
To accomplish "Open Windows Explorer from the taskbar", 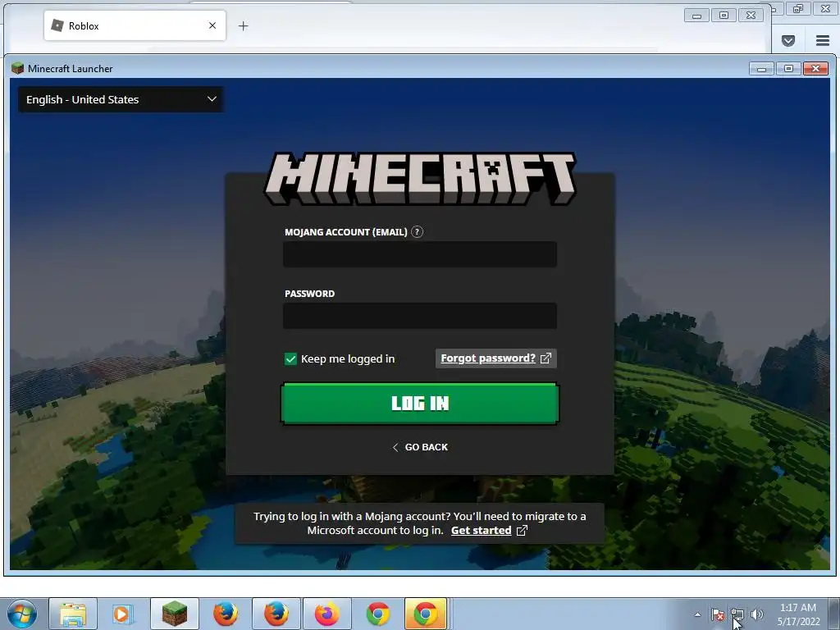I will [x=73, y=614].
